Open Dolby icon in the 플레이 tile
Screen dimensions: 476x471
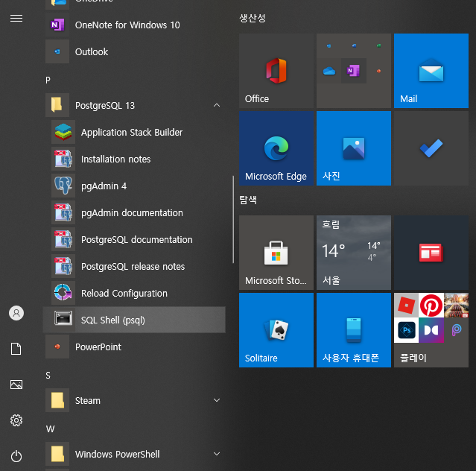431,330
